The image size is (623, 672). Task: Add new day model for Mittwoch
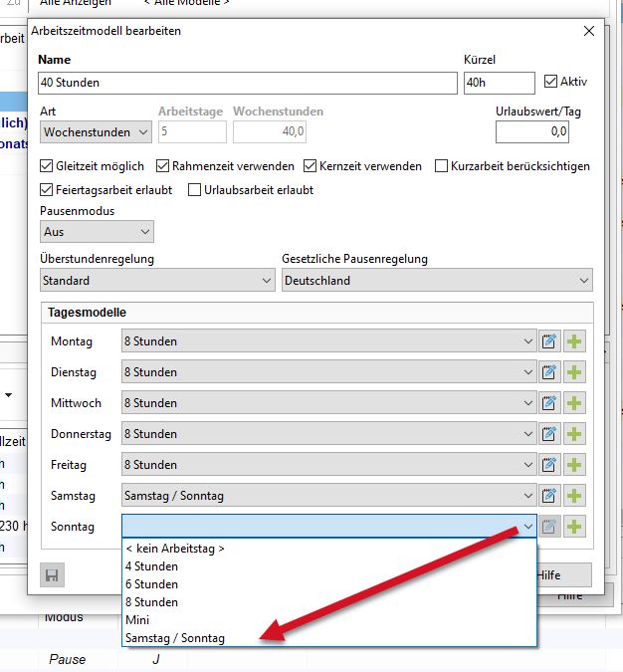tap(574, 403)
